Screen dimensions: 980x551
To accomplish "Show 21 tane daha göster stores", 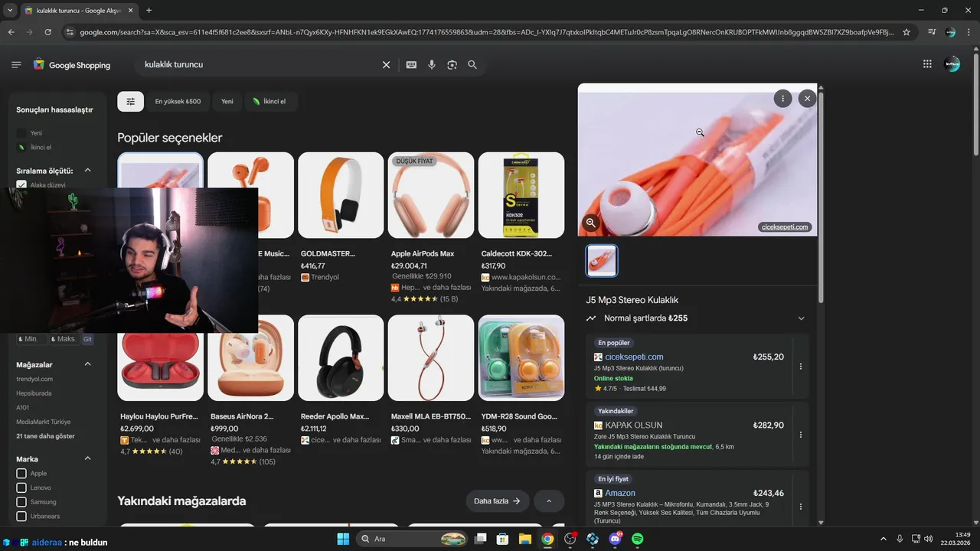I will (45, 436).
